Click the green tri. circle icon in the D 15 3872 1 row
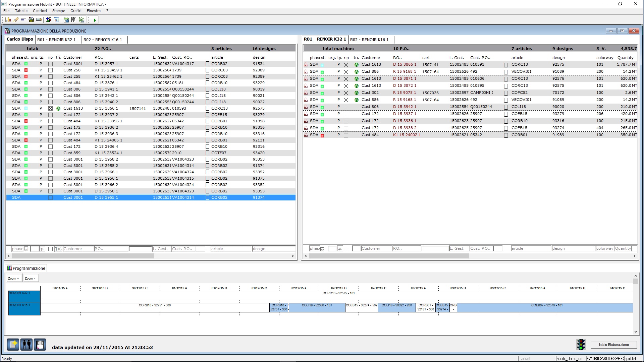Image resolution: width=644 pixels, height=362 pixels. tap(357, 86)
